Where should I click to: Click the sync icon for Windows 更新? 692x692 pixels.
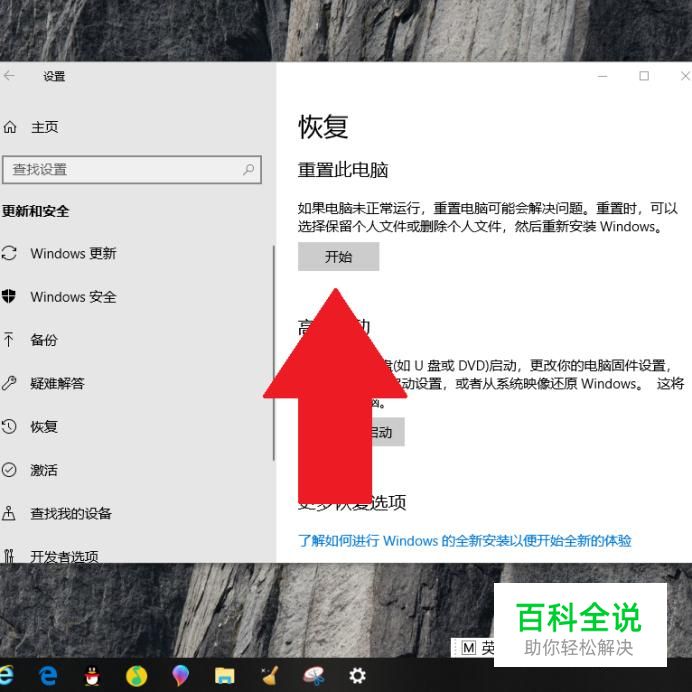tap(9, 253)
